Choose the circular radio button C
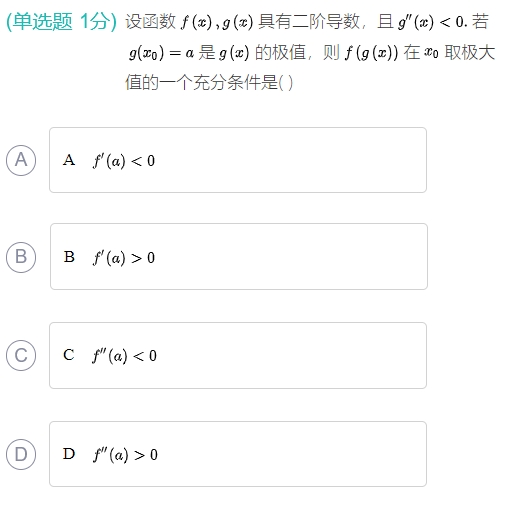This screenshot has height=506, width=527. click(x=21, y=355)
